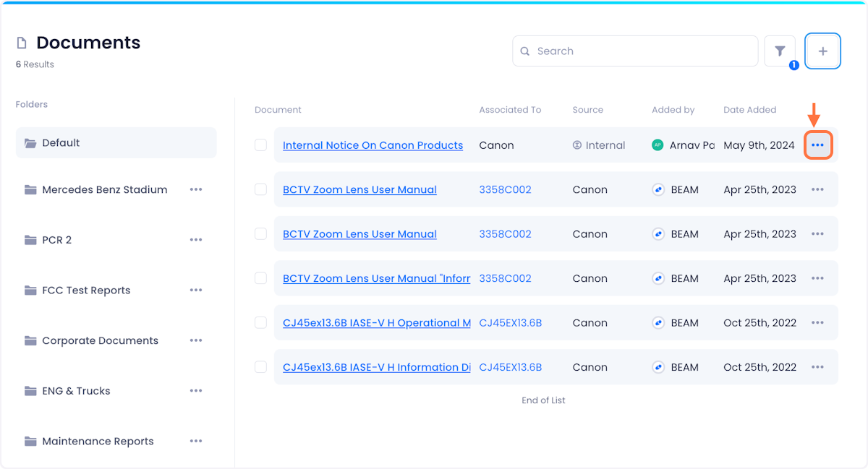This screenshot has height=469, width=868.
Task: Click the search magnifier icon
Action: pos(525,51)
